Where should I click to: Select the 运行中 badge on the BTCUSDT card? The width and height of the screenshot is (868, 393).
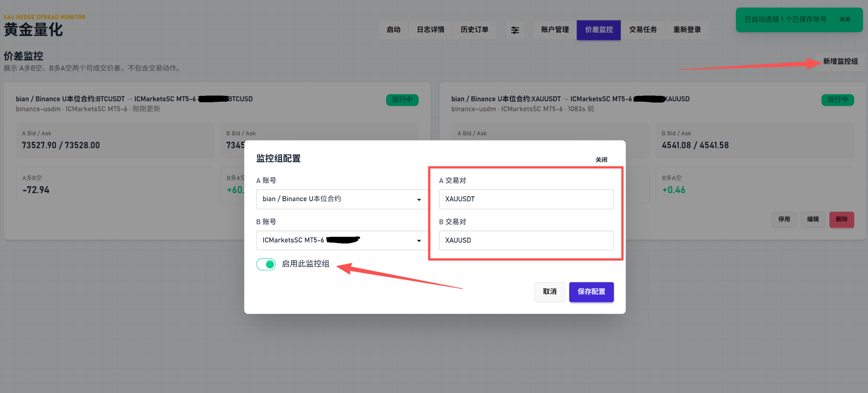click(402, 100)
